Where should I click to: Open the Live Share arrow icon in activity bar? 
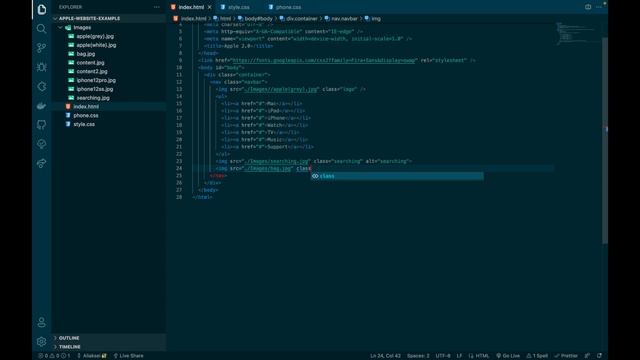point(42,163)
